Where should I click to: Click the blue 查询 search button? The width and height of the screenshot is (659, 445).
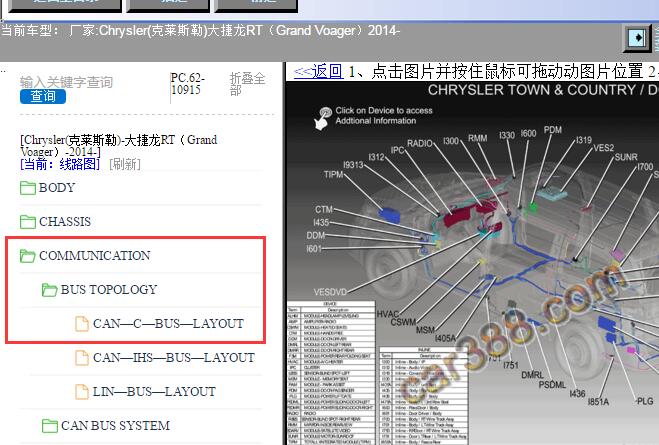pos(43,96)
